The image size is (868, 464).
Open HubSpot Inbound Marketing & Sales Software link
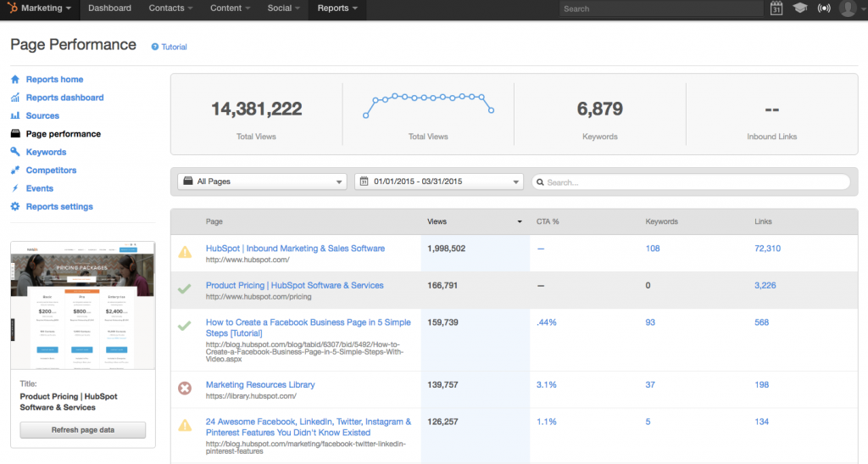295,249
